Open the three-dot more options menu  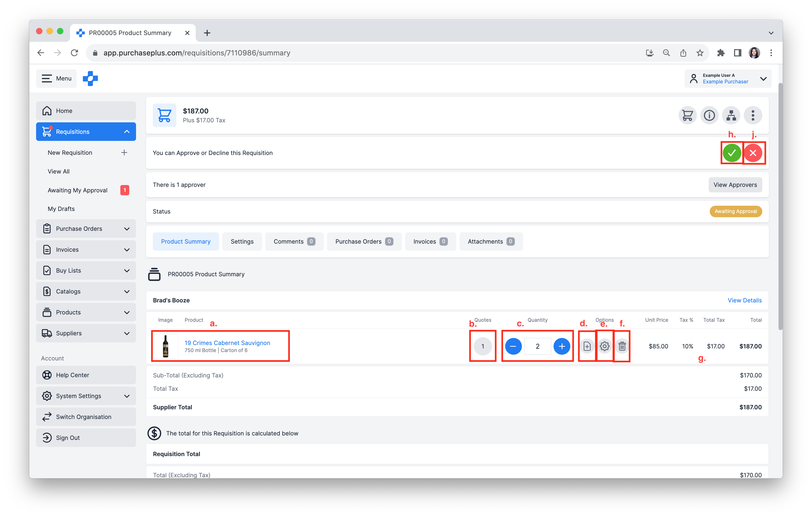click(x=753, y=116)
